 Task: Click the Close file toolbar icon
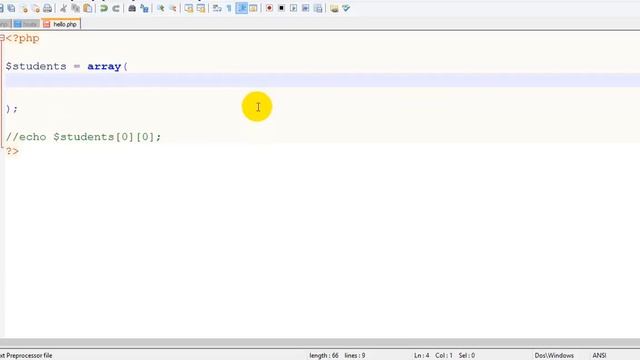coord(24,8)
